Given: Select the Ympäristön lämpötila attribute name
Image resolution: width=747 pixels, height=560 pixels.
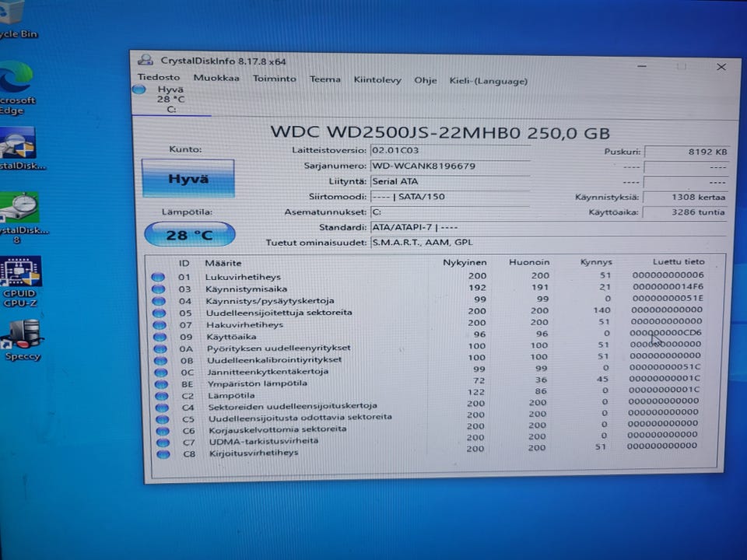Looking at the screenshot, I should tap(258, 383).
